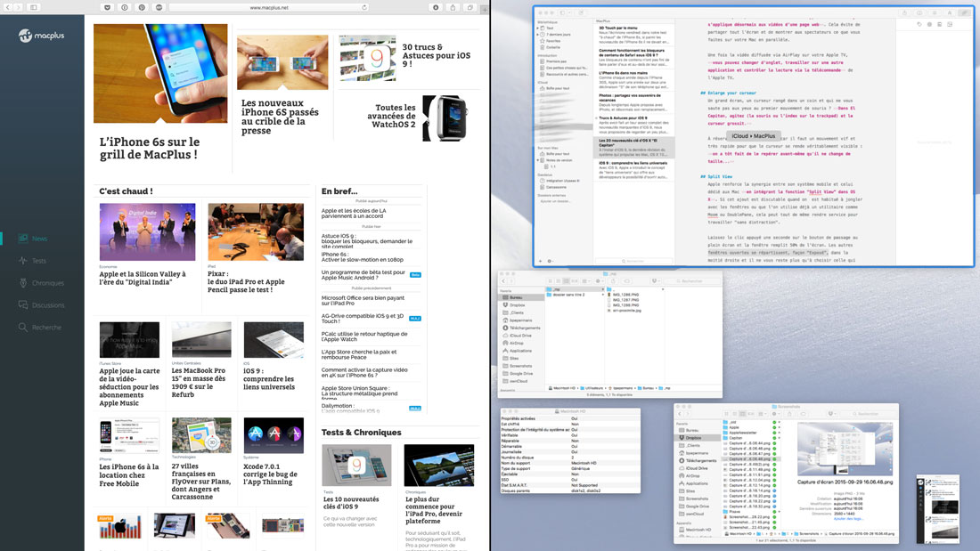The image size is (980, 551).
Task: Open "Les 10 nouveautés clés d'iOS 9" test
Action: click(x=351, y=503)
